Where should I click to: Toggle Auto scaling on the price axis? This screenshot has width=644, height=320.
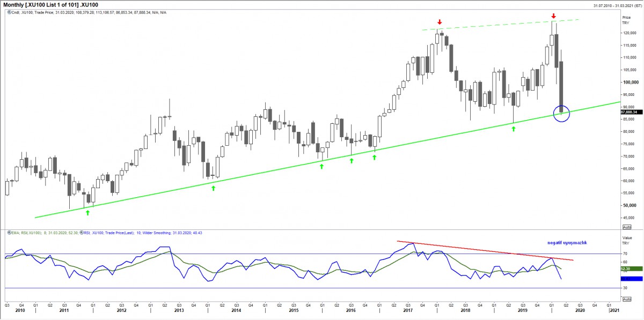pos(626,227)
